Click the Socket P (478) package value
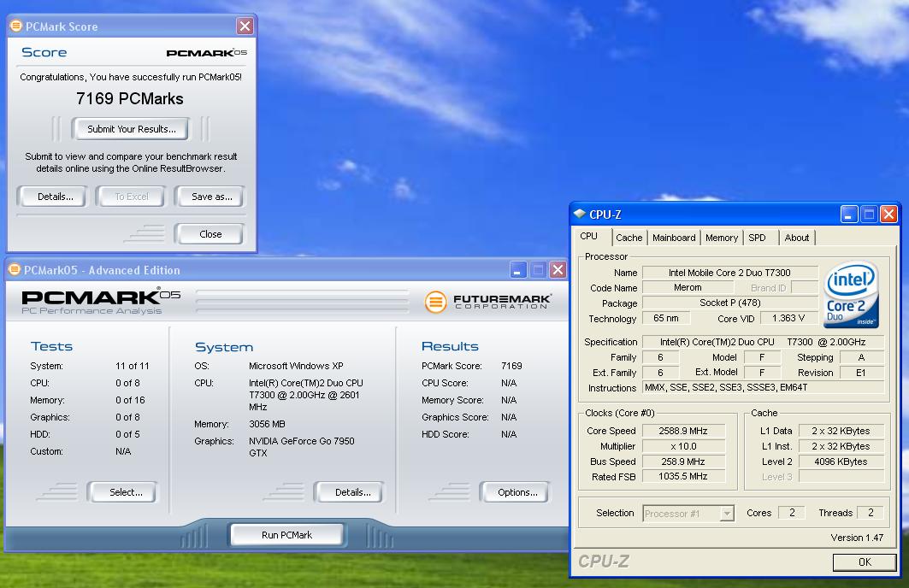The image size is (909, 588). (730, 303)
